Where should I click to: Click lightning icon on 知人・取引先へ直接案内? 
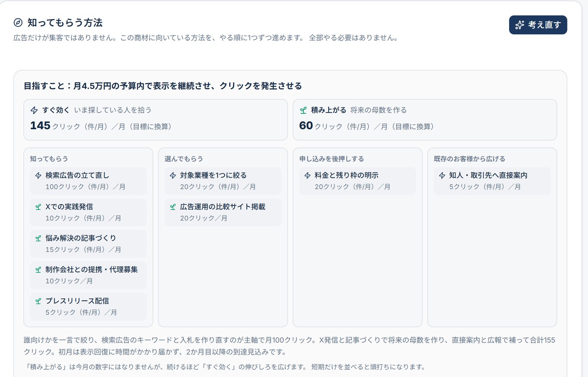point(442,175)
